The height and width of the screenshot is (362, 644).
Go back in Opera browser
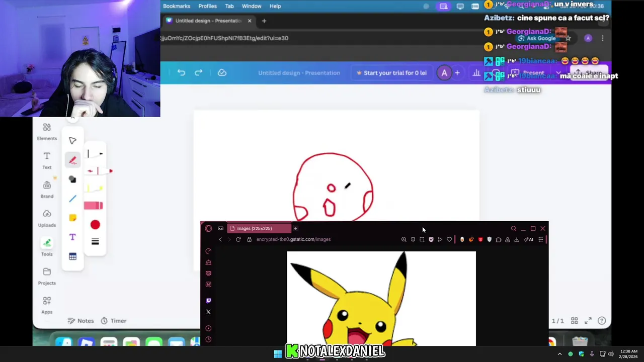click(220, 239)
